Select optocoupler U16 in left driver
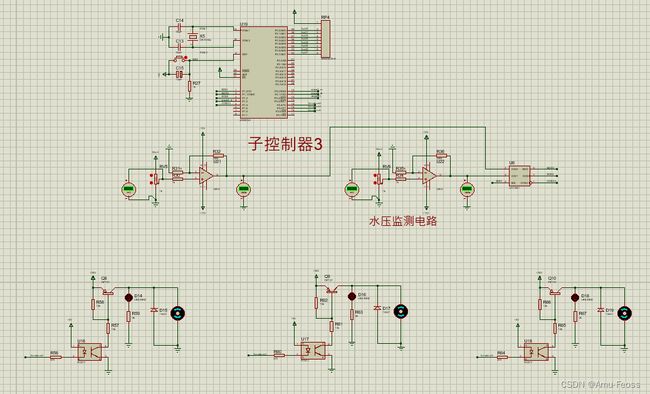This screenshot has height=394, width=650. point(90,352)
